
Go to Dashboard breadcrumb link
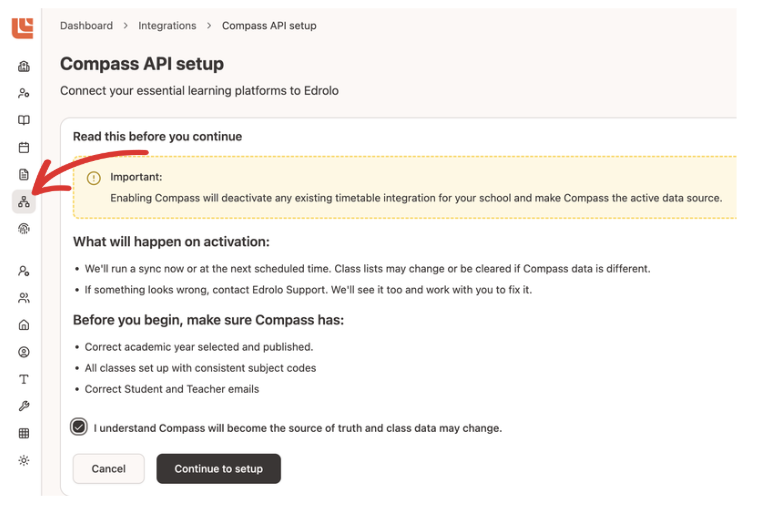click(86, 25)
